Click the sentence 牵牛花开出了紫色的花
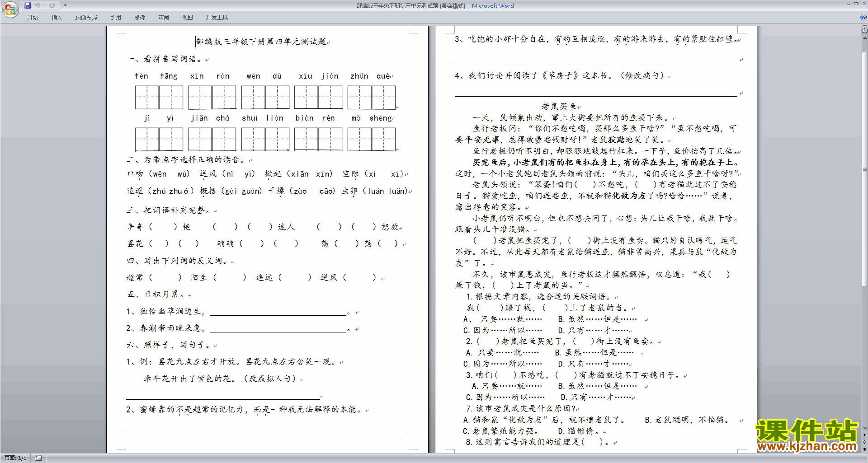 [x=190, y=379]
